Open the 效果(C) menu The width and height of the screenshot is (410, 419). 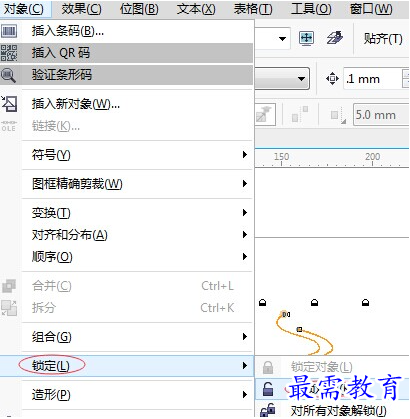[81, 9]
